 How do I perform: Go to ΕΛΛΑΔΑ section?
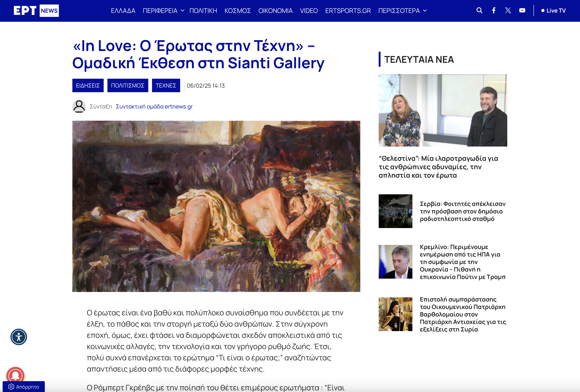point(123,11)
